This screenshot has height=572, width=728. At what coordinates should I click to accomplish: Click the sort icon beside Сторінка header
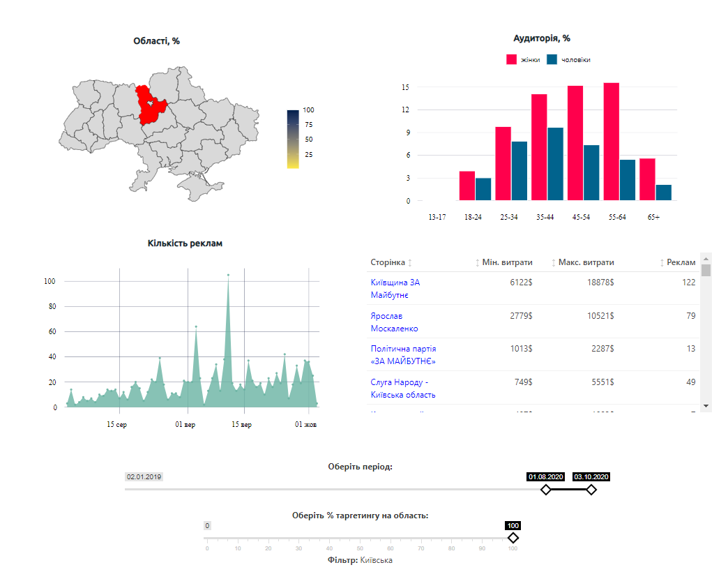[x=410, y=263]
